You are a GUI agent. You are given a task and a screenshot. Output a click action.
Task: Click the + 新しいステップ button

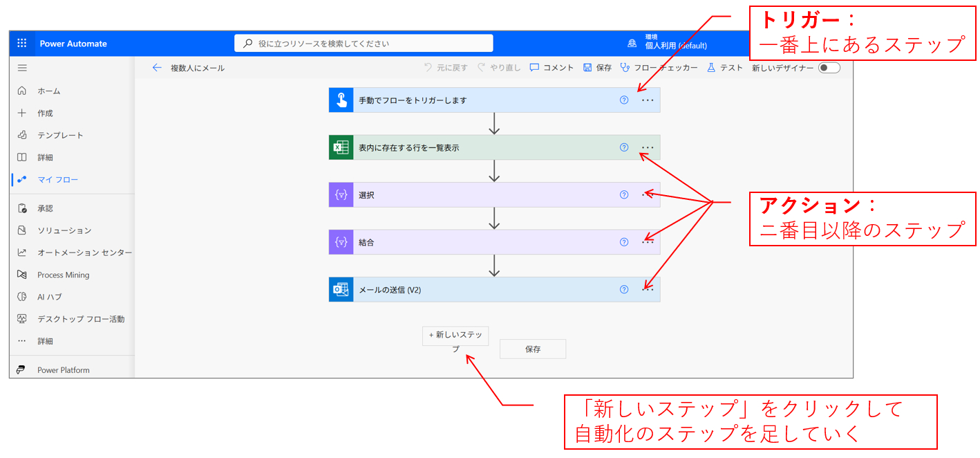pyautogui.click(x=455, y=336)
